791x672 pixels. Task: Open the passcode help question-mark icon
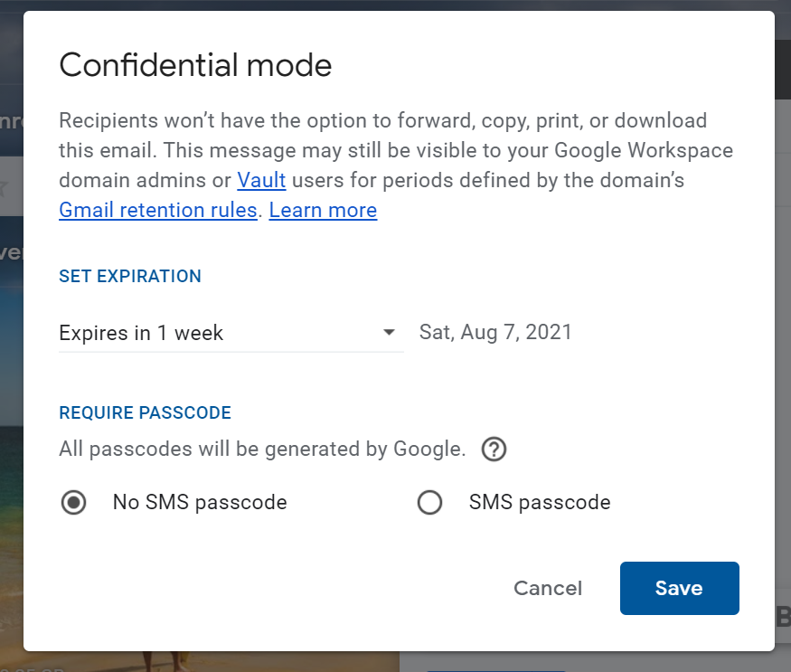(494, 449)
